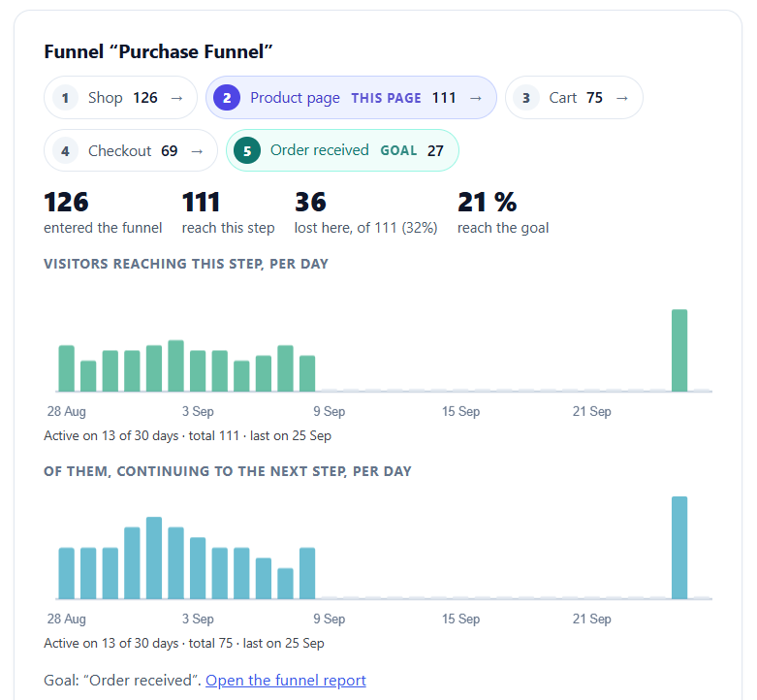
Task: Select the Shop funnel step pill
Action: click(120, 98)
